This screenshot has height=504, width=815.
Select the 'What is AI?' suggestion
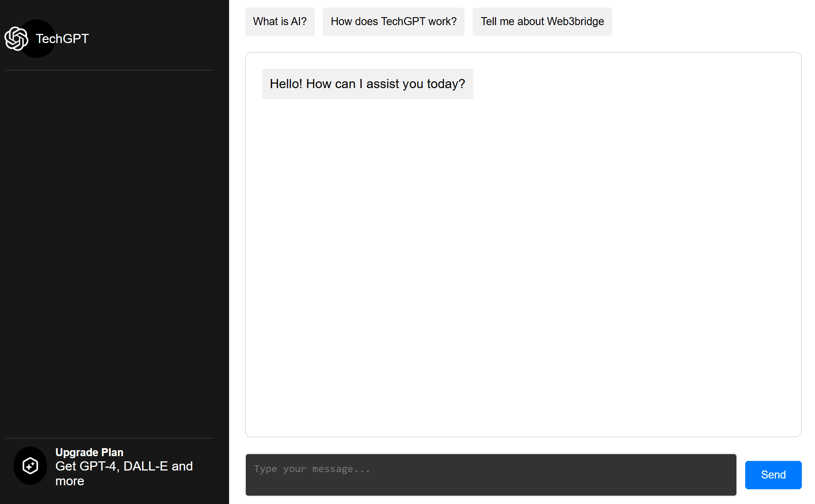280,22
